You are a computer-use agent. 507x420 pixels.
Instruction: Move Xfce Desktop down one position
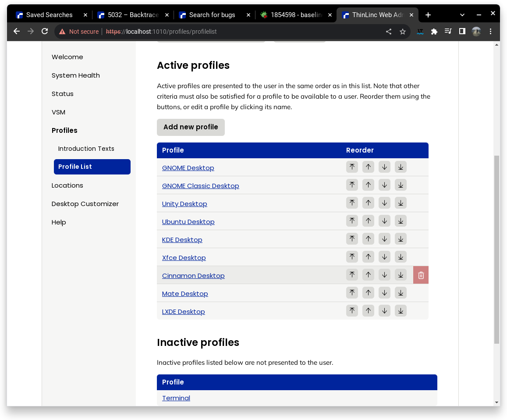coord(384,256)
